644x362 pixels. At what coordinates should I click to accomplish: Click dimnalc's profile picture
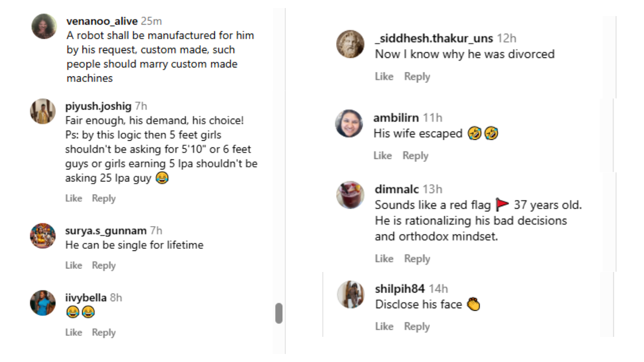tap(350, 195)
